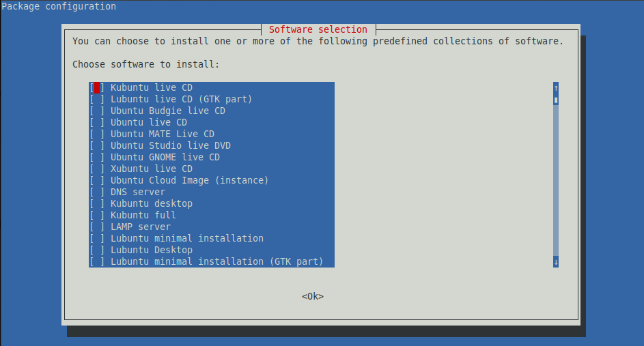644x346 pixels.
Task: Click the 'Choose software to install:' prompt
Action: (x=145, y=64)
